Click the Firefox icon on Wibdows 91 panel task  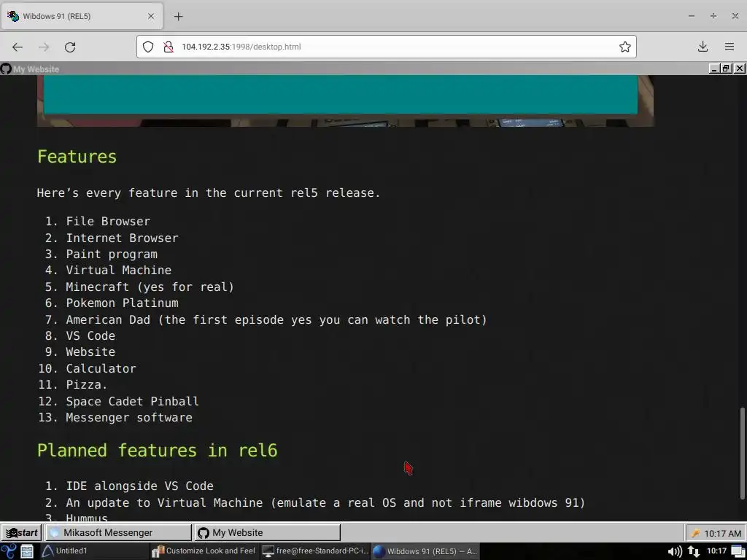click(x=379, y=551)
